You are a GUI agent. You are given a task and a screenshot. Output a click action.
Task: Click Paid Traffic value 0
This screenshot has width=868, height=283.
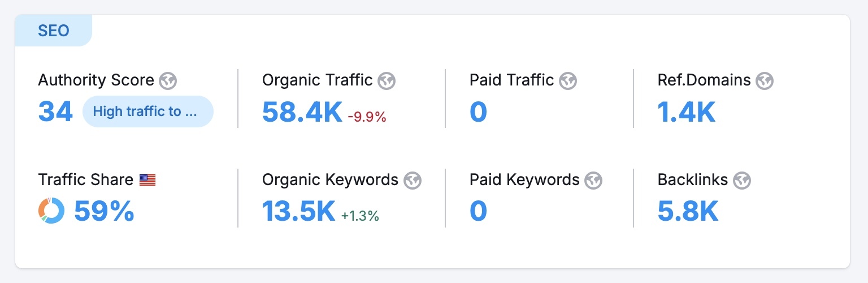pyautogui.click(x=478, y=112)
